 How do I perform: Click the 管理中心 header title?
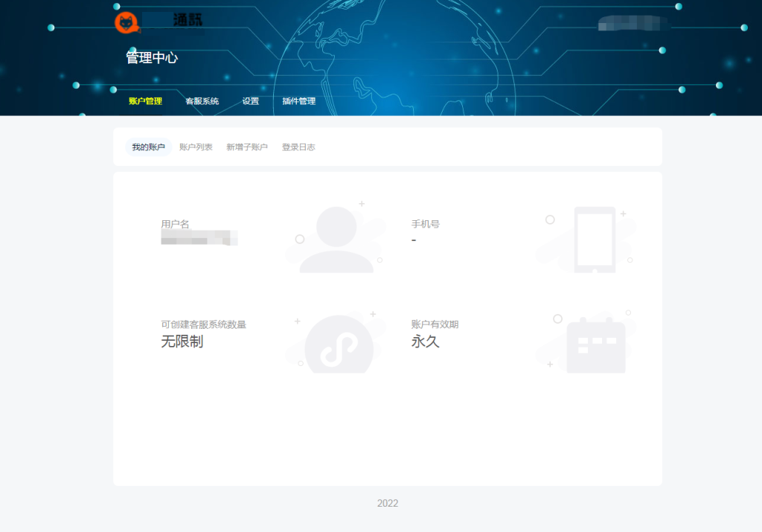point(152,57)
